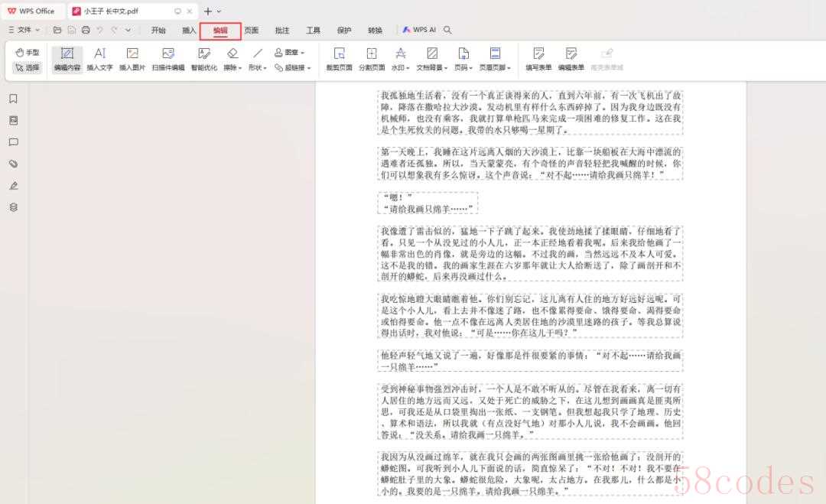This screenshot has height=504, width=826.
Task: Click the WPS AI button
Action: [x=419, y=30]
